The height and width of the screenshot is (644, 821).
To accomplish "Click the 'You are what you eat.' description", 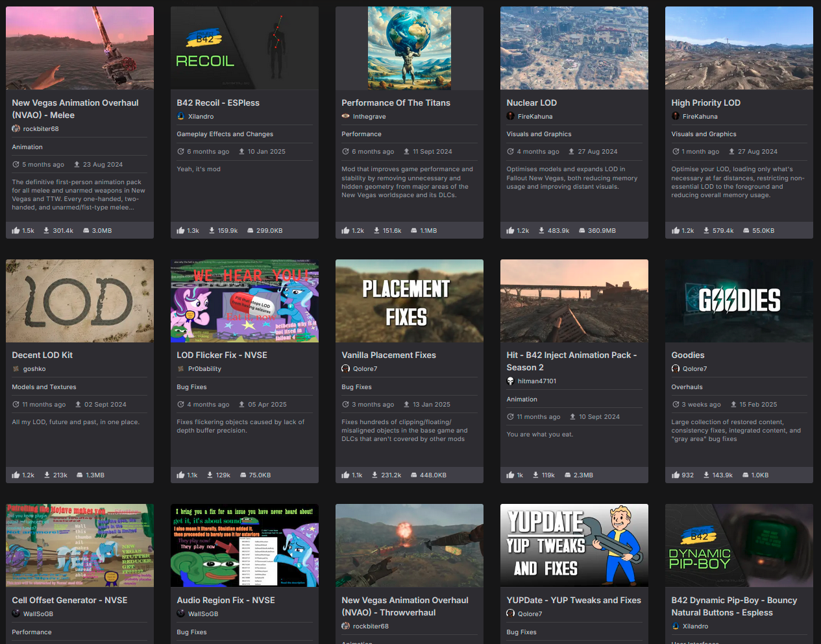I will tap(540, 435).
